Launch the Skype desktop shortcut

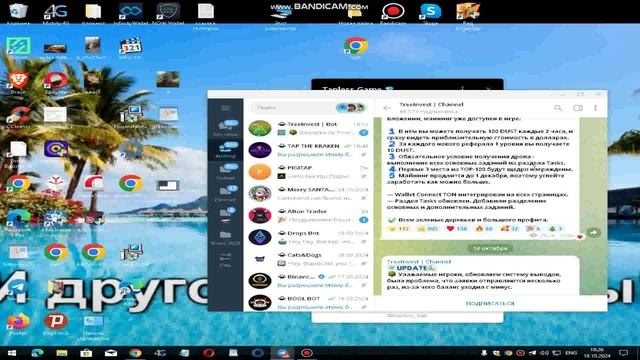click(x=431, y=12)
